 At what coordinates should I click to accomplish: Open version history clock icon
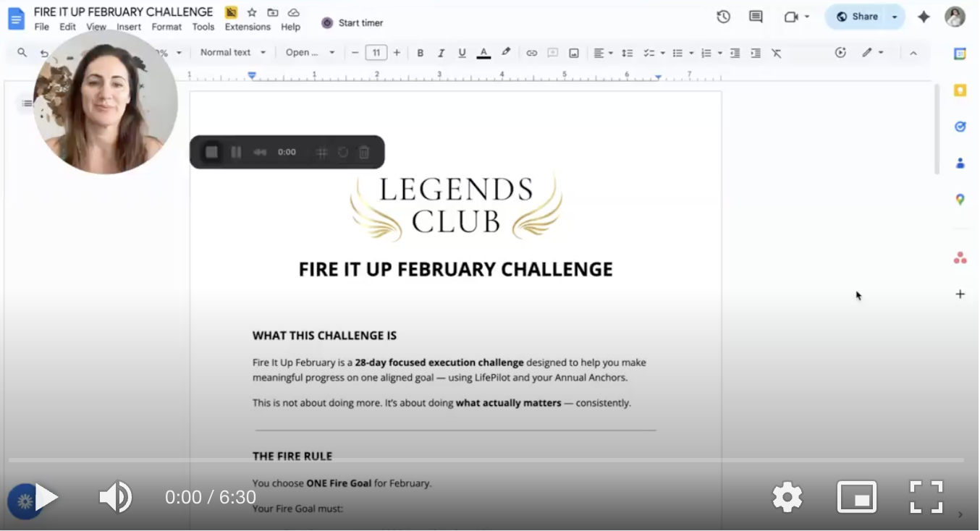pyautogui.click(x=723, y=17)
